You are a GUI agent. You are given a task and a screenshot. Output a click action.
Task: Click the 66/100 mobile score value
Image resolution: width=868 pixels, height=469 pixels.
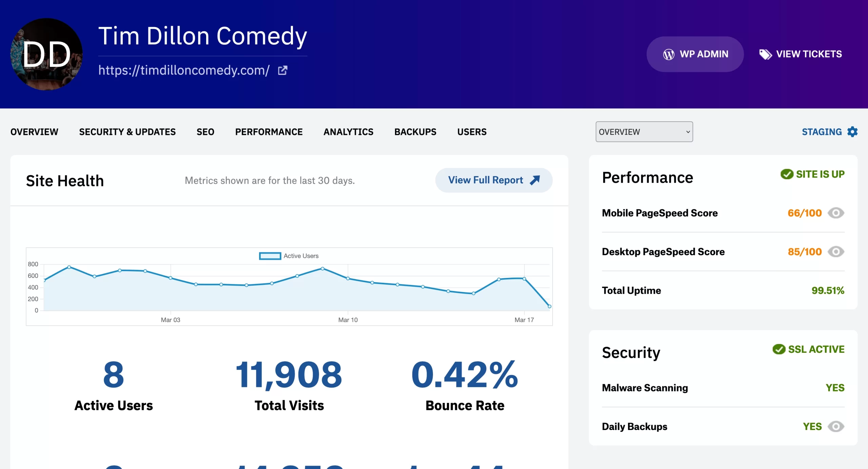(x=805, y=213)
